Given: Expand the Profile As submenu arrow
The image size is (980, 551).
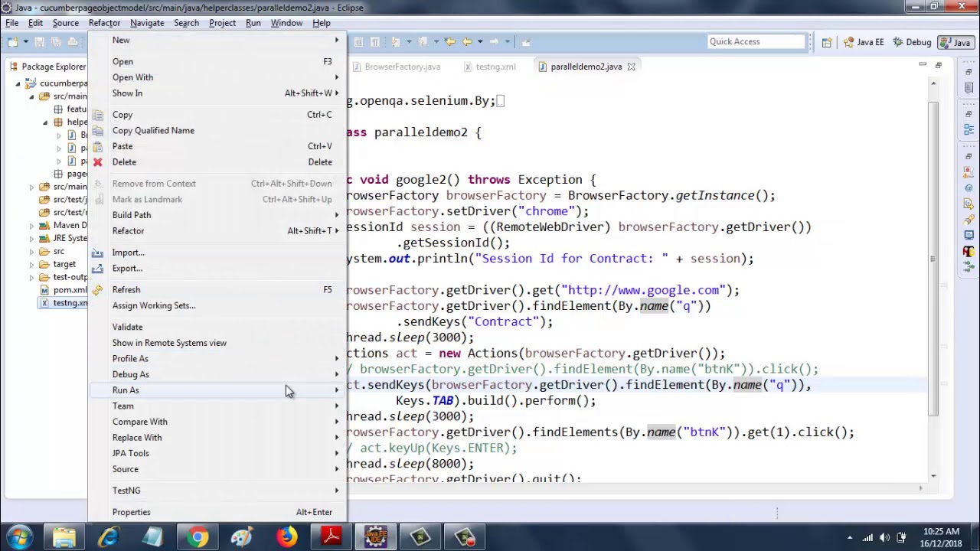Looking at the screenshot, I should point(337,359).
